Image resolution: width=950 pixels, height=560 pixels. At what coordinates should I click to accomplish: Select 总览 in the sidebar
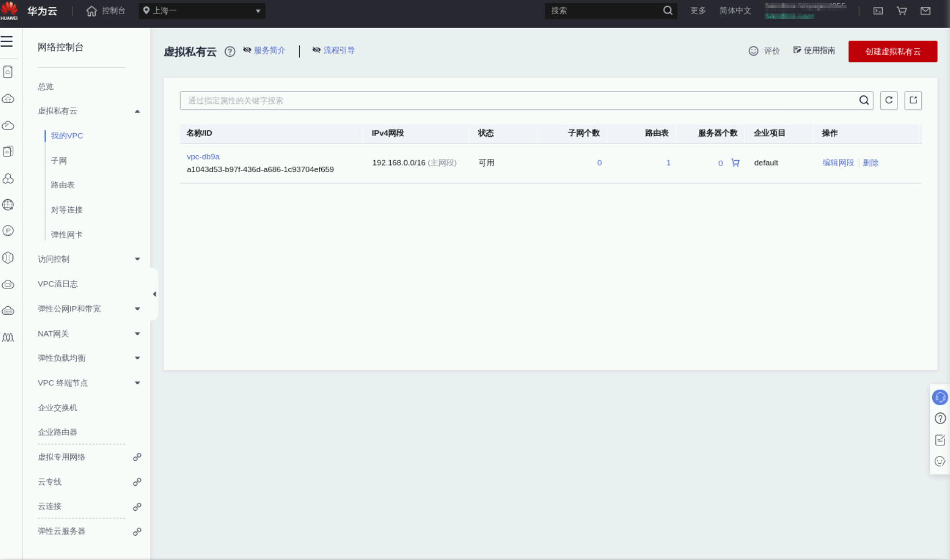pyautogui.click(x=45, y=87)
